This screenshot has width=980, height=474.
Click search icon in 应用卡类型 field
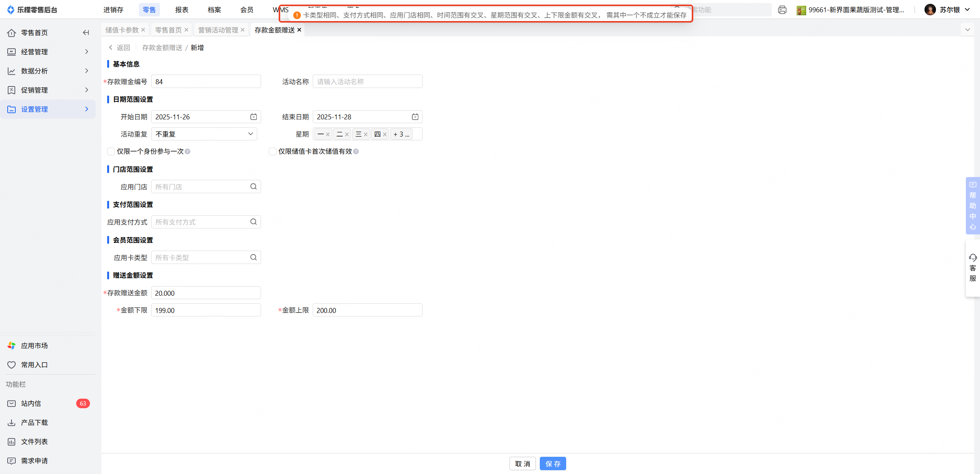coord(253,257)
